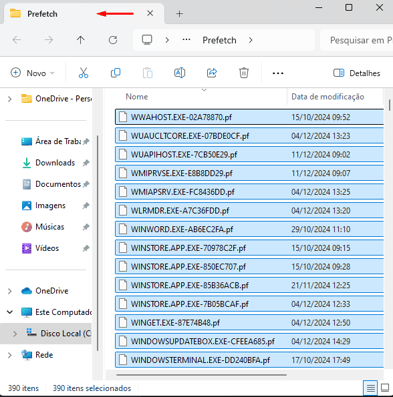
Task: Select file WUAUCLTCORE.EXE-07BDE0CF.pf
Action: tap(249, 136)
